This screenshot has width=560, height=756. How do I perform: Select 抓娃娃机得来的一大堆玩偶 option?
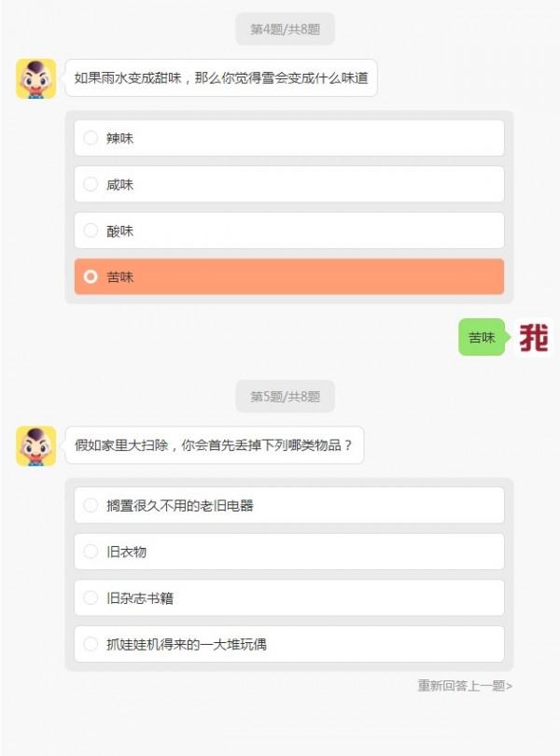click(x=289, y=644)
